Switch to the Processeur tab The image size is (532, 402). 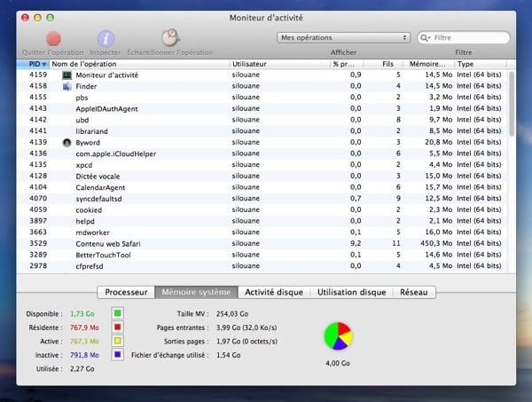126,292
